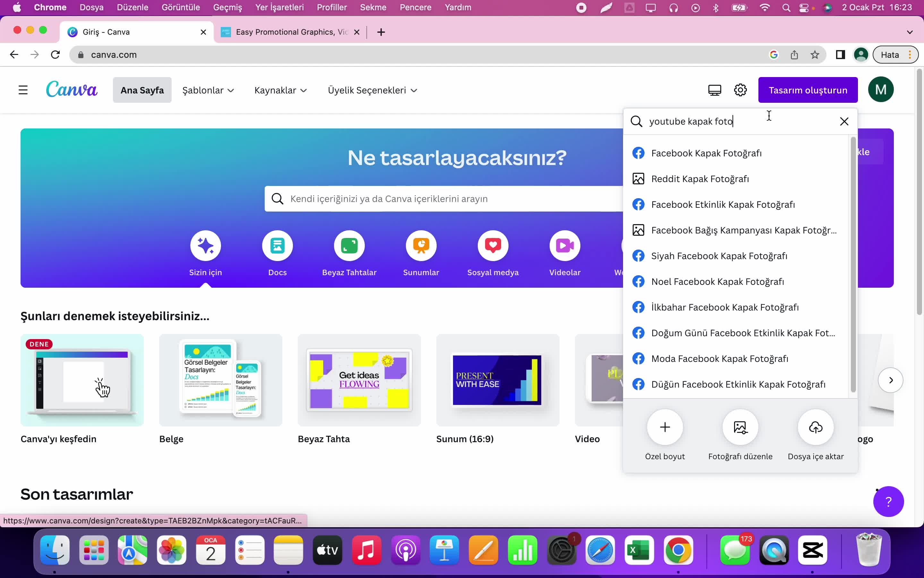This screenshot has width=924, height=578.
Task: Open Chrome tab search chevron
Action: coord(910,32)
